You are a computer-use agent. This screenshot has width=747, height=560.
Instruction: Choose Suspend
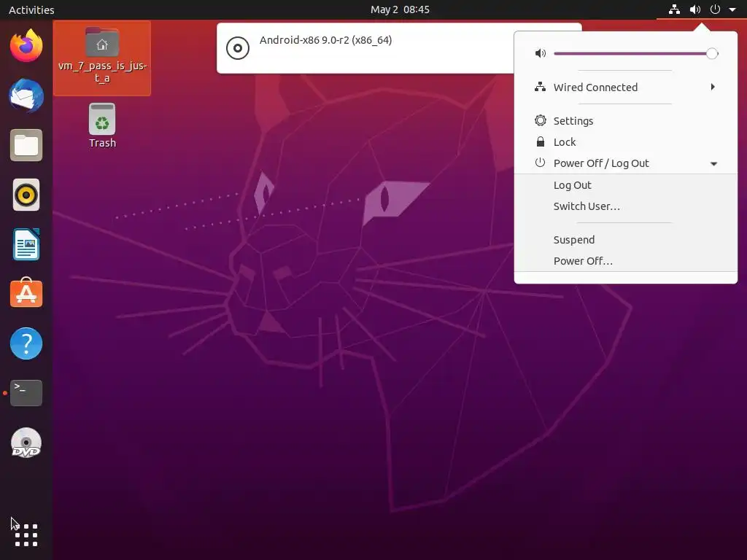point(573,239)
